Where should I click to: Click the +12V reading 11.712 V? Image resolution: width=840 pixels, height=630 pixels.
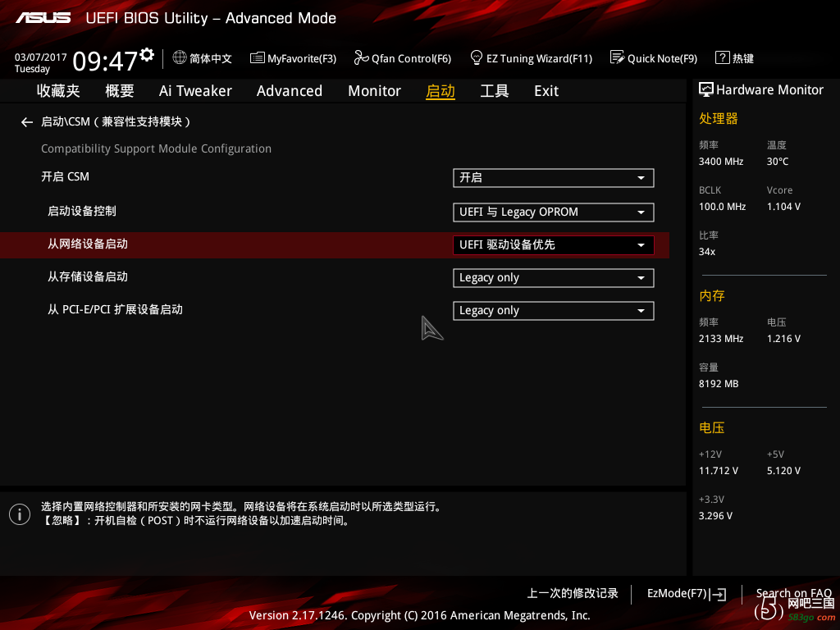[x=719, y=471]
